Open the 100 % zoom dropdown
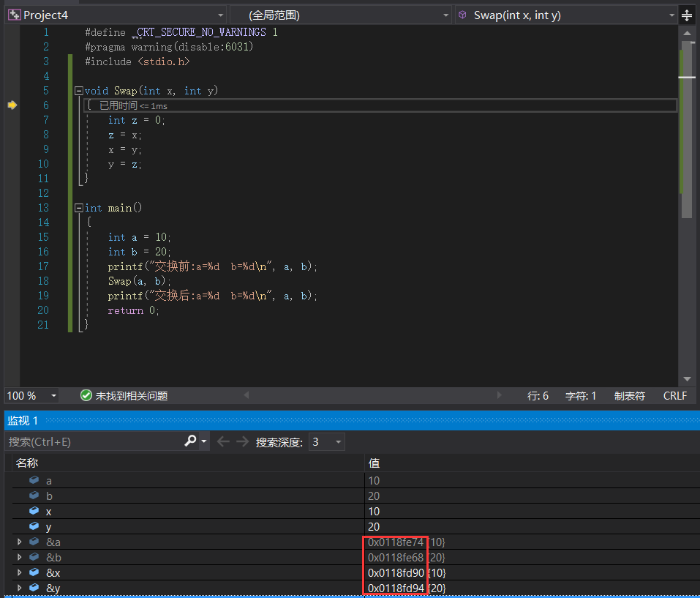This screenshot has width=700, height=598. pyautogui.click(x=53, y=396)
